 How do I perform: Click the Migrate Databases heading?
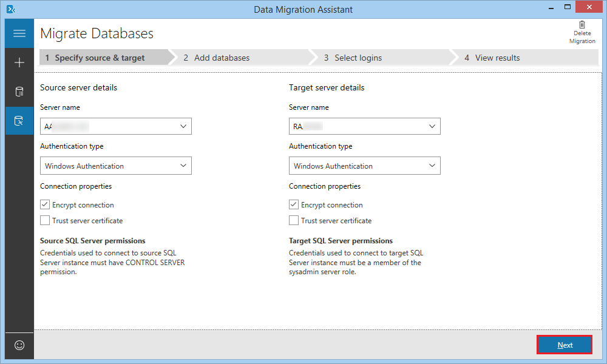pyautogui.click(x=97, y=33)
